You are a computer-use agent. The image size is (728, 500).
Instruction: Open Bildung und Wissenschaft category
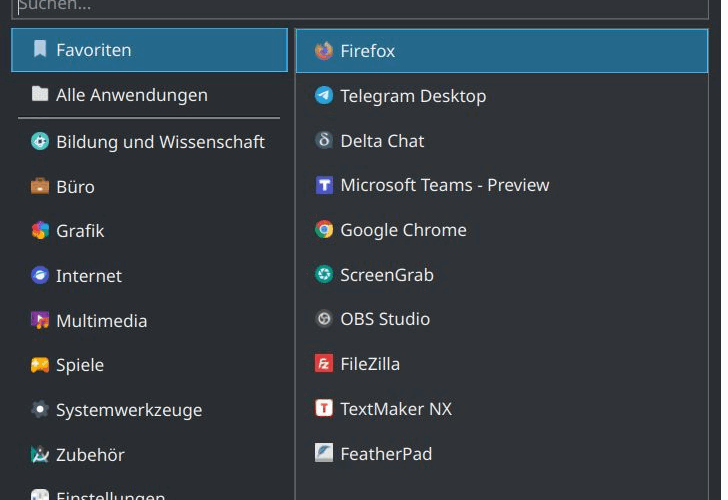(150, 142)
